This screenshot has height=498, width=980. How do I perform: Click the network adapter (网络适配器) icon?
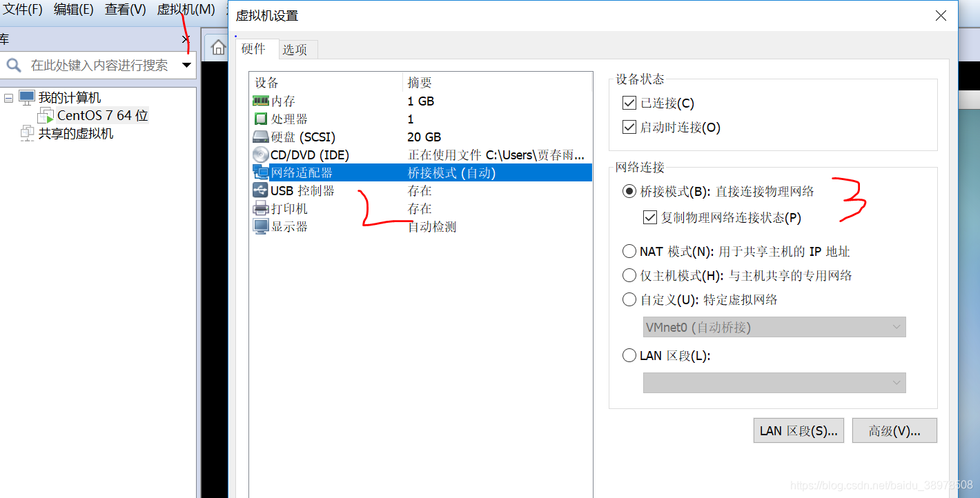click(x=261, y=173)
